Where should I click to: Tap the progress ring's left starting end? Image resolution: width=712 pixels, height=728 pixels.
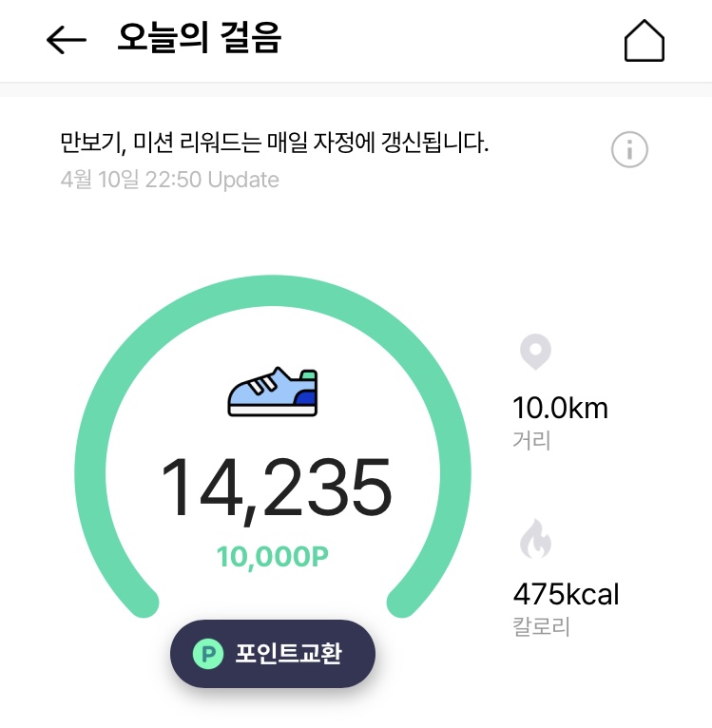144,602
